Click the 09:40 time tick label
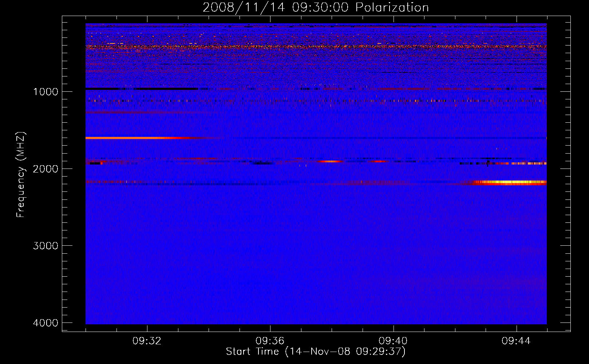 click(393, 341)
